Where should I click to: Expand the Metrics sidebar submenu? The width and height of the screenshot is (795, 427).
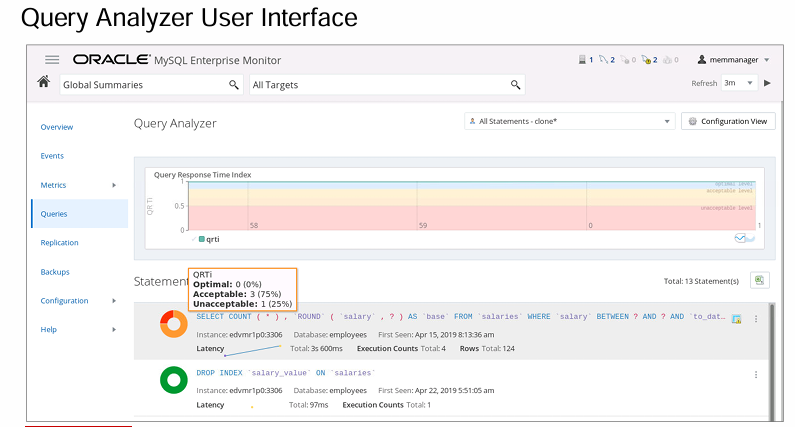point(114,185)
